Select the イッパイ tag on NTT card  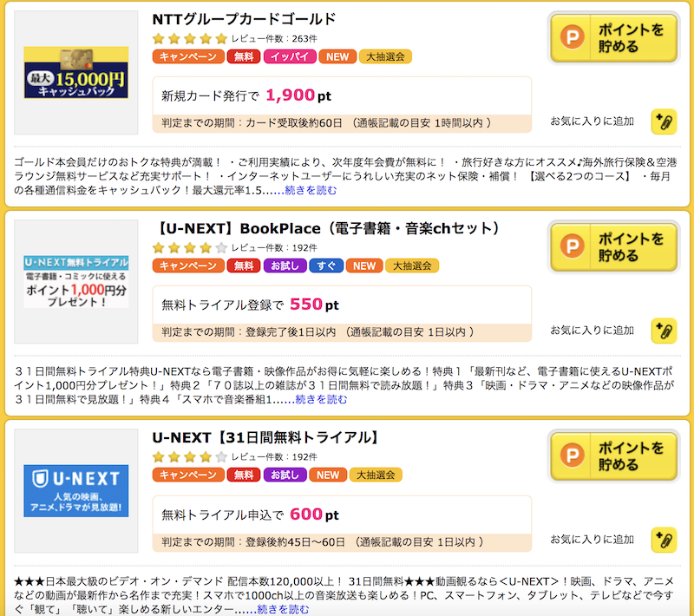tap(290, 56)
